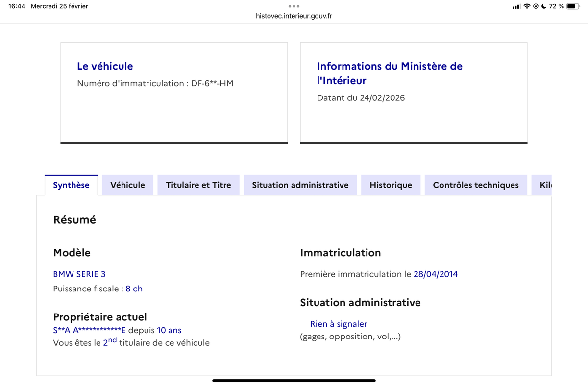
Task: Open the Synthèse tab
Action: pyautogui.click(x=71, y=185)
